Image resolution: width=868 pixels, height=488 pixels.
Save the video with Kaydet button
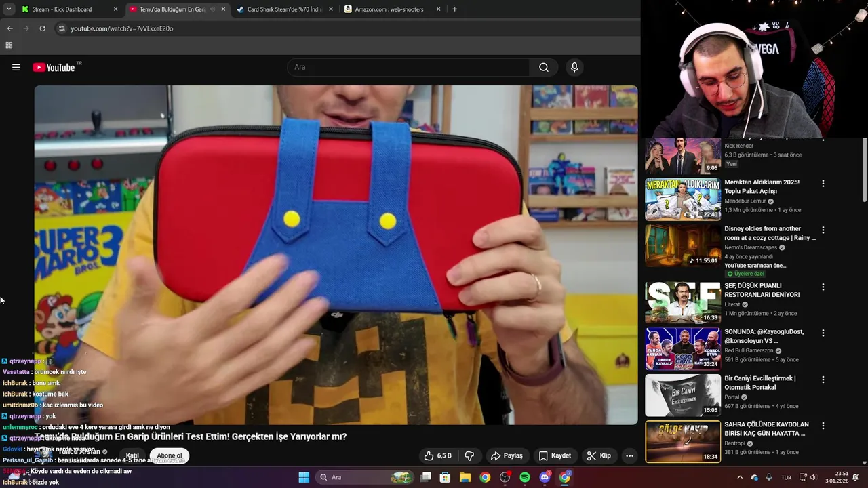click(x=555, y=455)
